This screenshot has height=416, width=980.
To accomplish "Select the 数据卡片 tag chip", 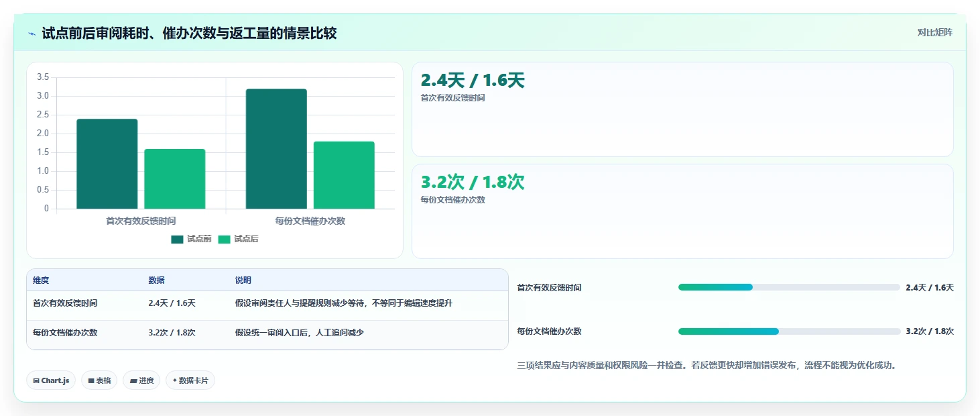I will pos(190,380).
